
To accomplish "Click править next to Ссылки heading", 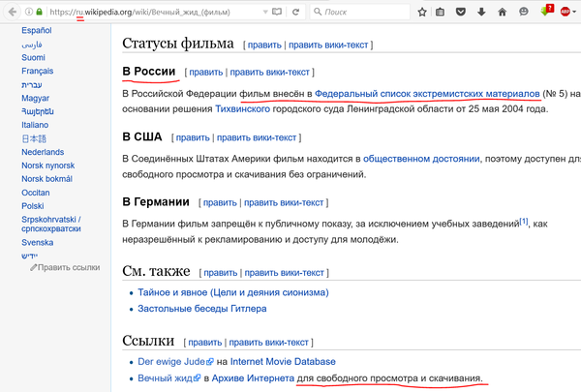I will [x=205, y=343].
